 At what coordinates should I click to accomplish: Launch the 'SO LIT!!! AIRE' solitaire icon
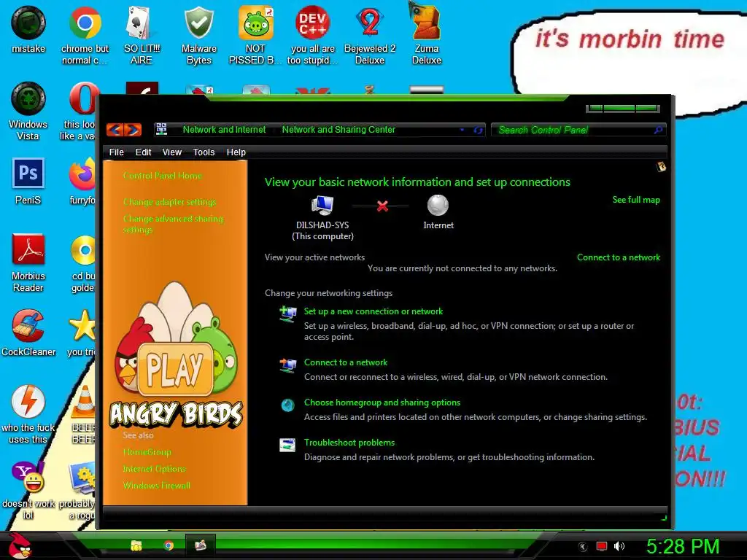(141, 36)
